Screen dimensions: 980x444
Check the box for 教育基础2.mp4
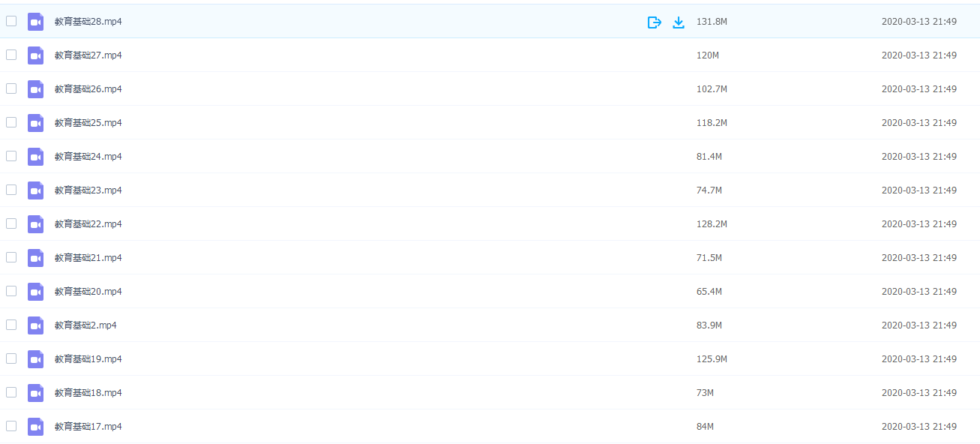coord(11,325)
